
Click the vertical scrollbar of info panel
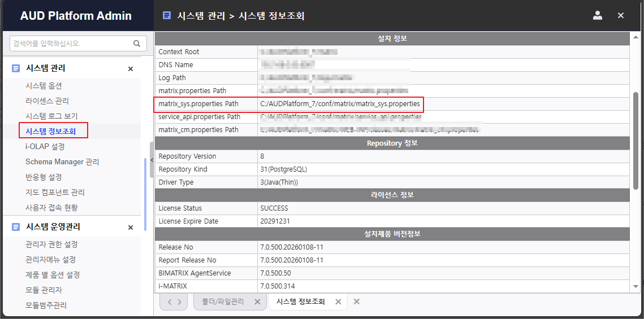(x=636, y=141)
